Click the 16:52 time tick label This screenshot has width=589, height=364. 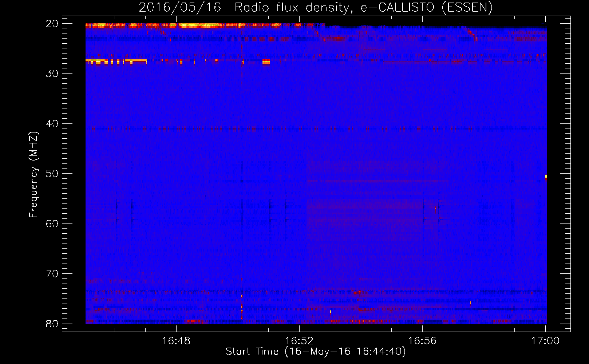(299, 341)
